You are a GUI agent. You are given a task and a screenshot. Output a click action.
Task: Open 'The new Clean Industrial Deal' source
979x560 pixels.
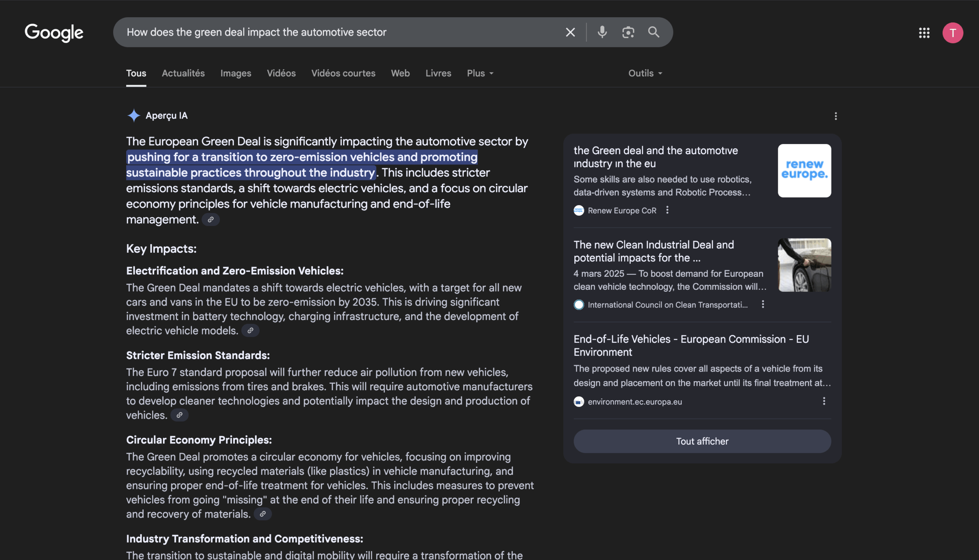pos(654,251)
